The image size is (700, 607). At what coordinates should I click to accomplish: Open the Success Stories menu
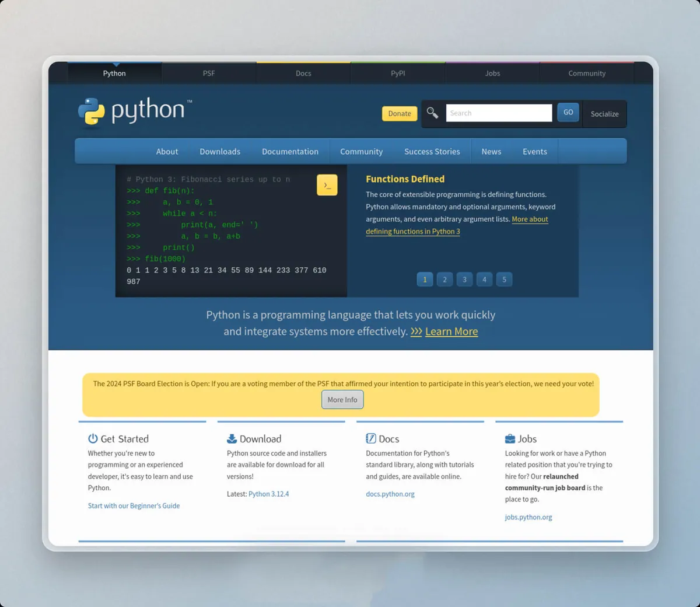432,151
